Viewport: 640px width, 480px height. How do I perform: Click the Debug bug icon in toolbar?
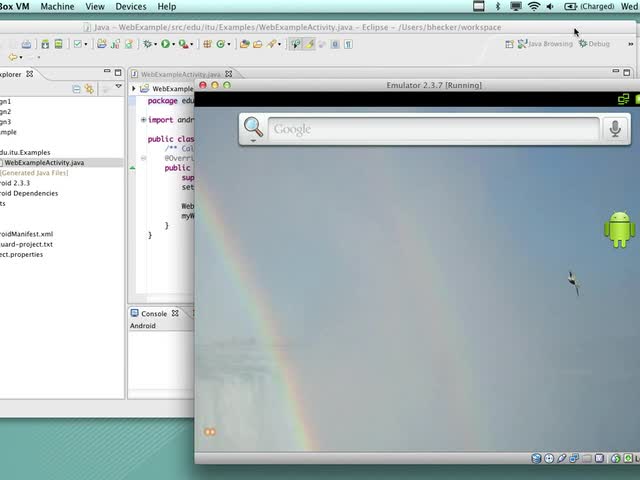pos(147,44)
